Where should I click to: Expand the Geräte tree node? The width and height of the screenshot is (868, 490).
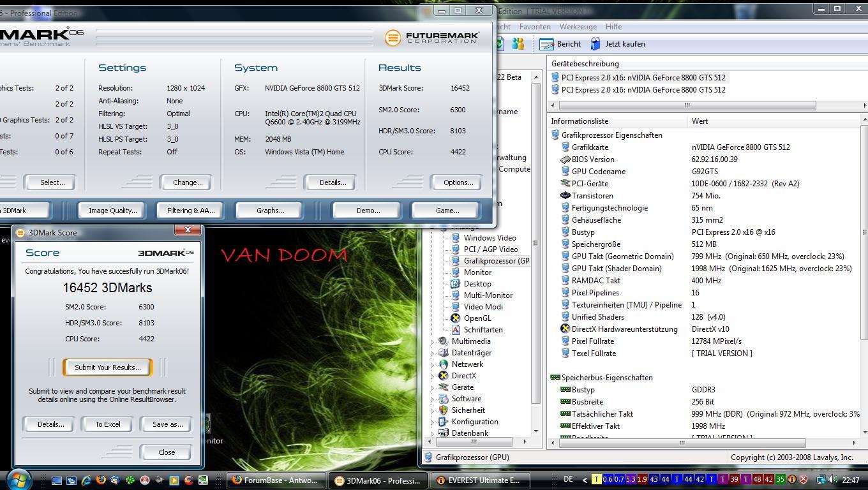[433, 387]
